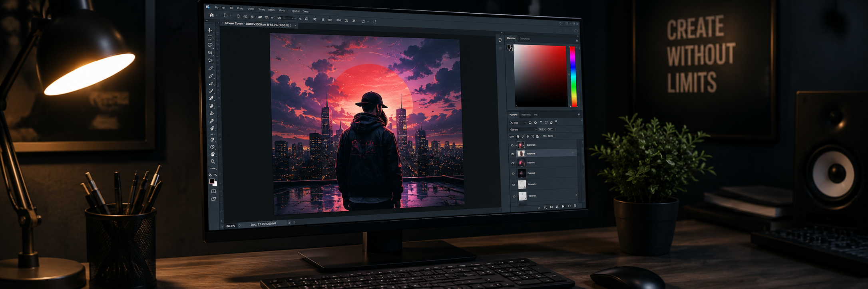The image size is (868, 289).
Task: Open the last menu bar item (Help)
Action: [306, 11]
